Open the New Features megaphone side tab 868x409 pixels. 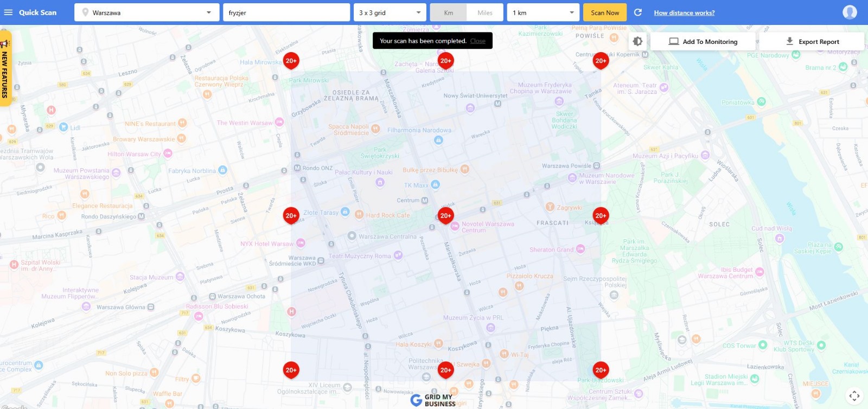pos(5,69)
